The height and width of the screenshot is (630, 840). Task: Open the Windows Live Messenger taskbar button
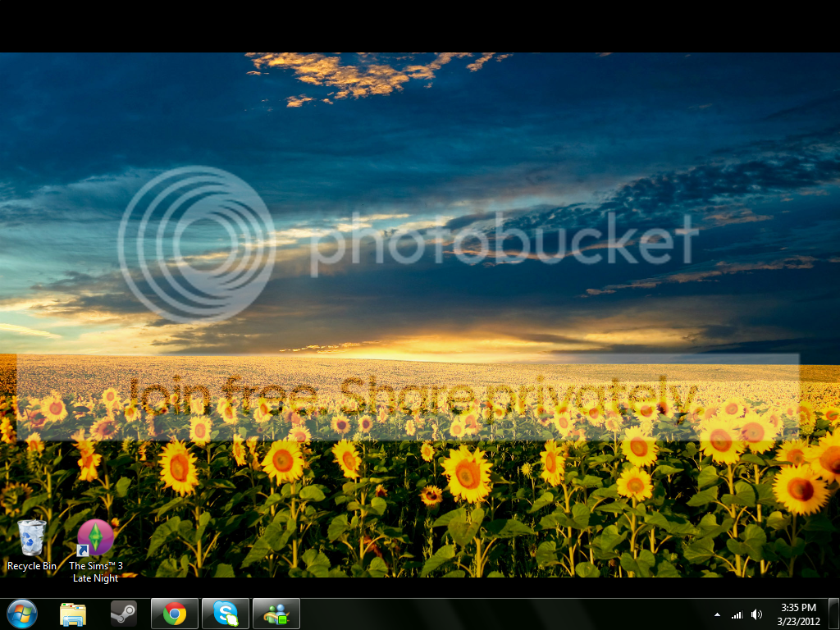tap(276, 614)
